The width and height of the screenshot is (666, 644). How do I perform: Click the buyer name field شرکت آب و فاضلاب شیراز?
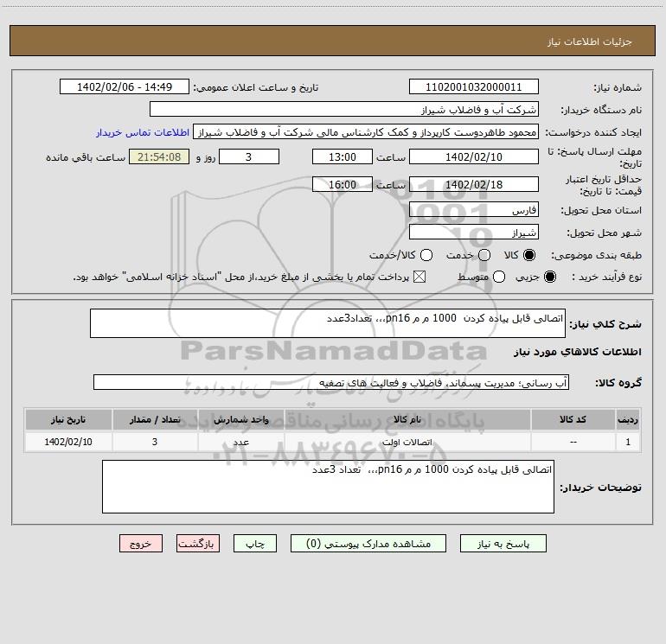(344, 110)
